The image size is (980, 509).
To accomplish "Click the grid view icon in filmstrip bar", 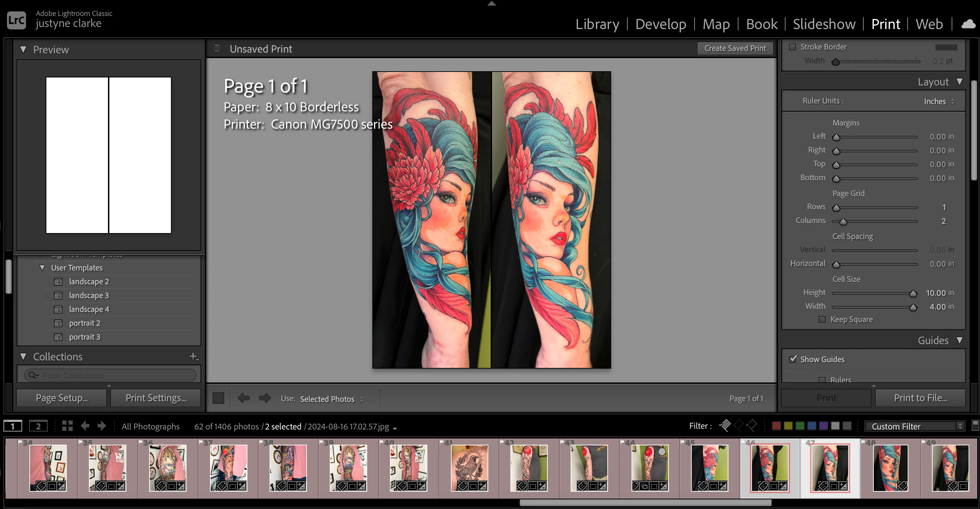I will pos(67,426).
